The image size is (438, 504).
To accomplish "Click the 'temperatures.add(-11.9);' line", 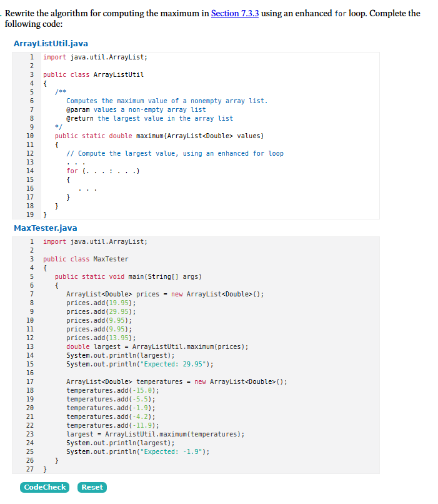I will click(x=112, y=425).
